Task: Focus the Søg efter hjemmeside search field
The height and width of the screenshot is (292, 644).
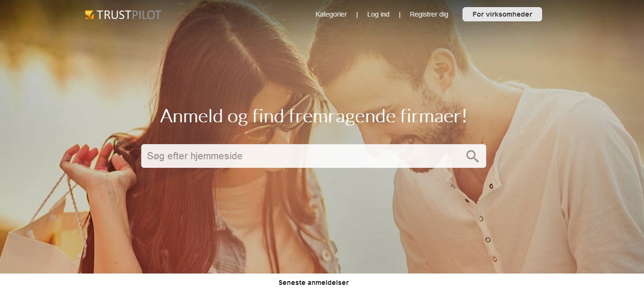Action: coord(314,156)
